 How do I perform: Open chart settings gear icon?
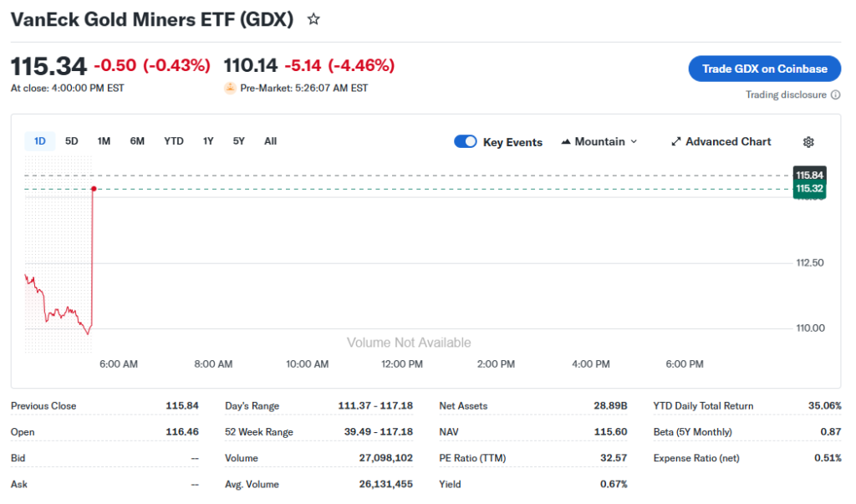(808, 142)
